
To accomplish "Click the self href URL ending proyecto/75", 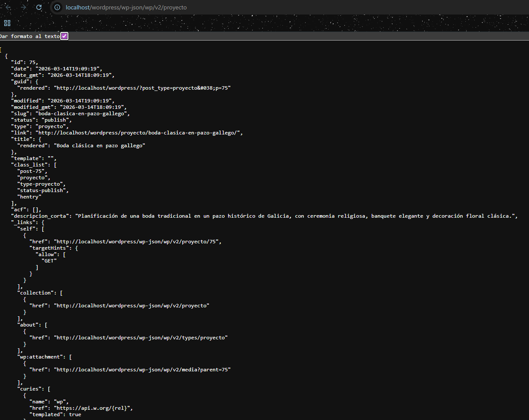I will tap(136, 242).
